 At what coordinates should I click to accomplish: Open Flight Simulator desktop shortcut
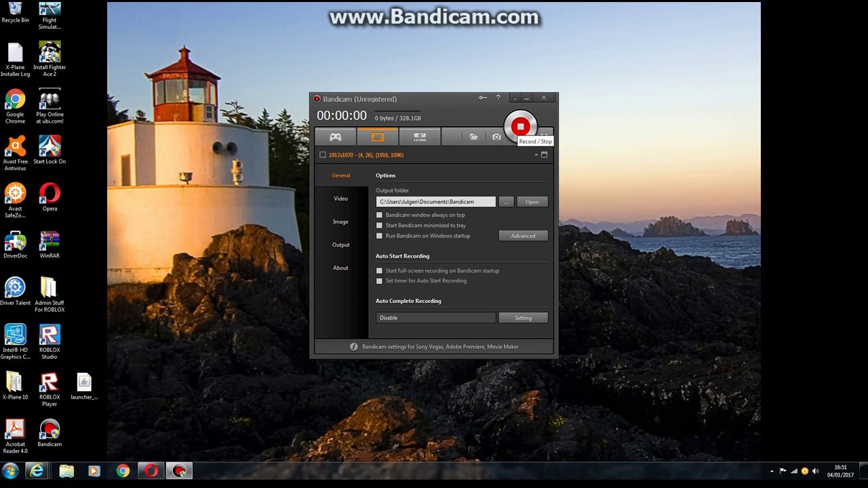(50, 15)
